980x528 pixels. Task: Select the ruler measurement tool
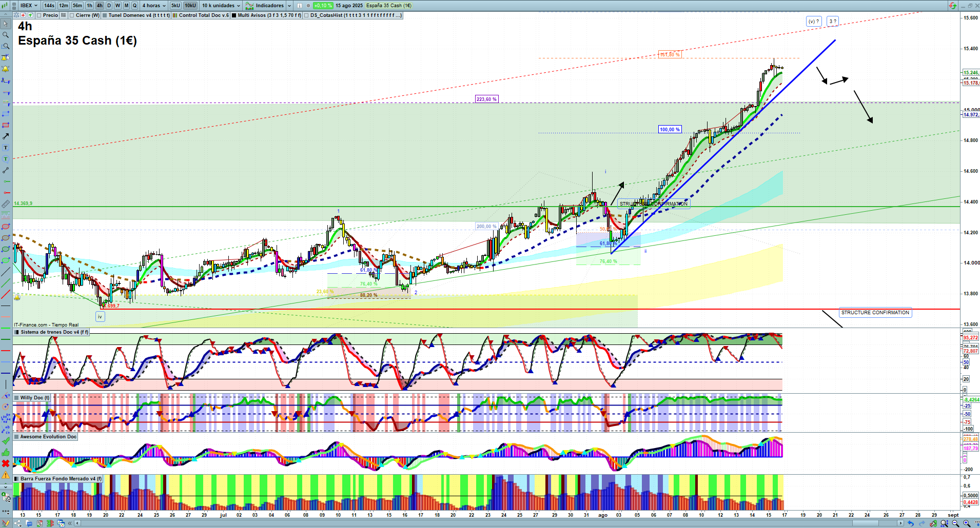(x=6, y=204)
